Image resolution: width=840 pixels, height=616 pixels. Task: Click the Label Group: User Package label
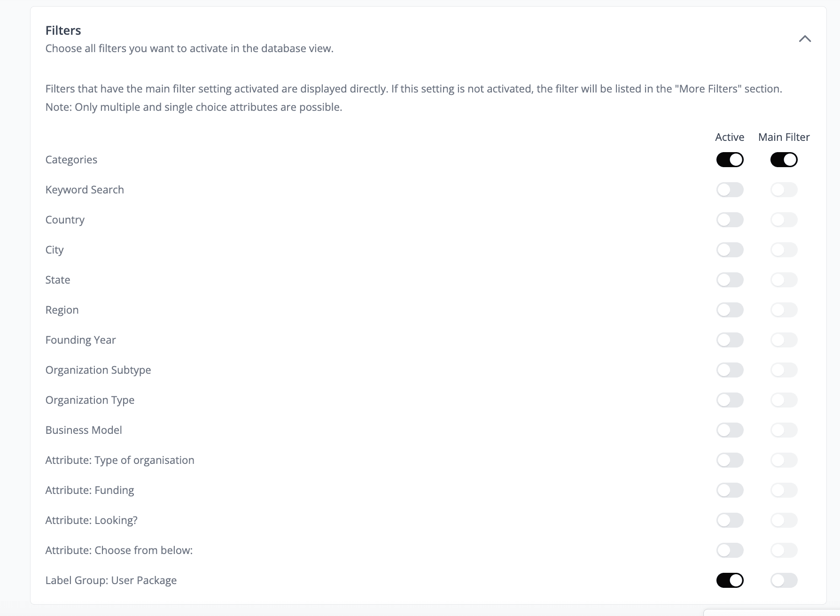click(x=111, y=580)
